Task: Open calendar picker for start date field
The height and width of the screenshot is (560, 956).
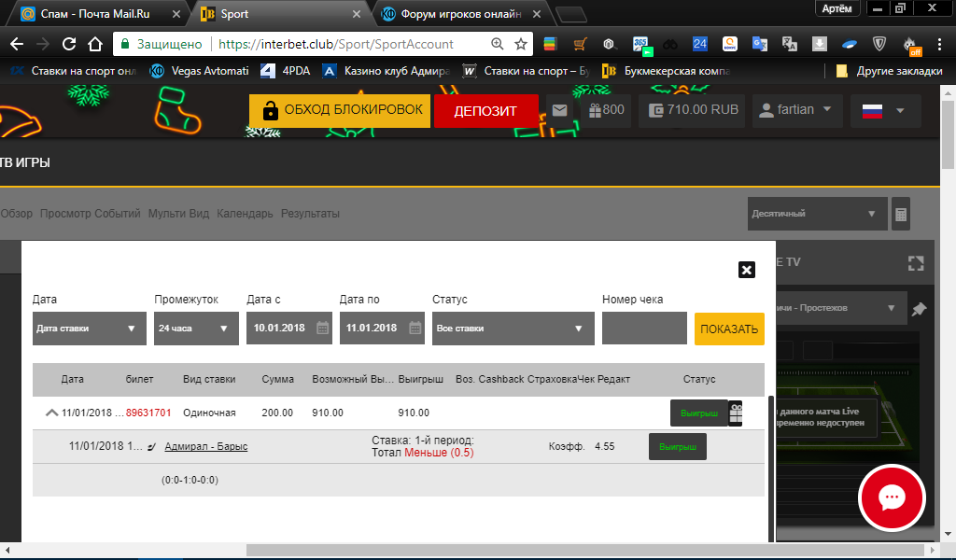Action: (323, 329)
